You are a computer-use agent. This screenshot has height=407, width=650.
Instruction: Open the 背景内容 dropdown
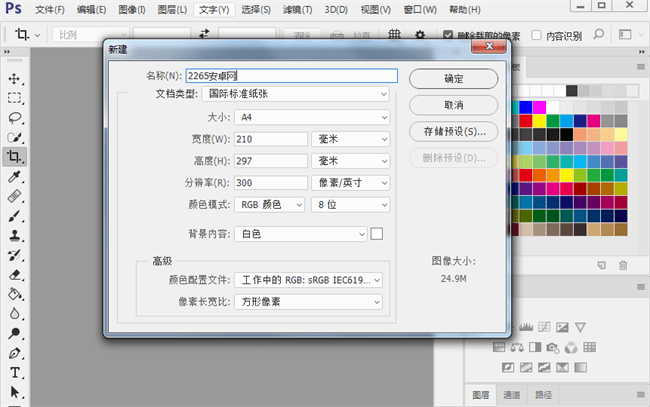[300, 234]
